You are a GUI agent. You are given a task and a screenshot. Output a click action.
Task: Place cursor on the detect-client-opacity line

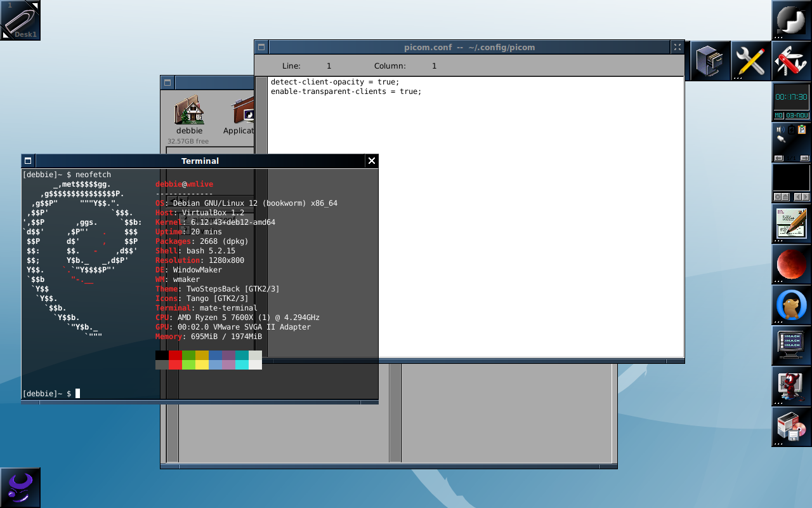335,82
